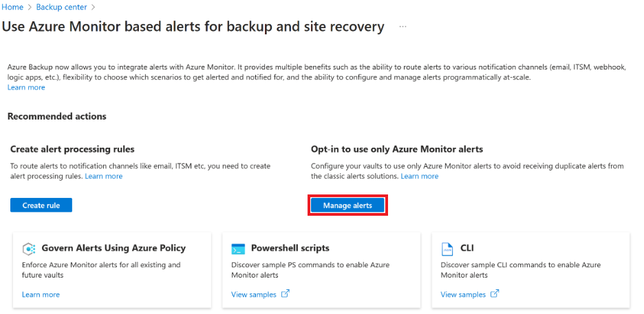Image resolution: width=644 pixels, height=314 pixels.
Task: Open more options ellipsis beside page title
Action: click(402, 27)
